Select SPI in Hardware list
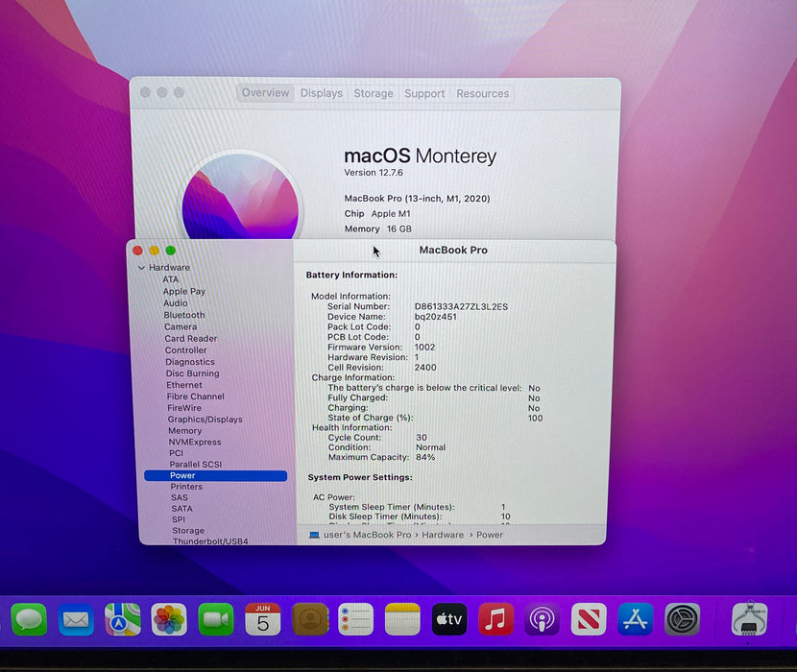 point(179,519)
